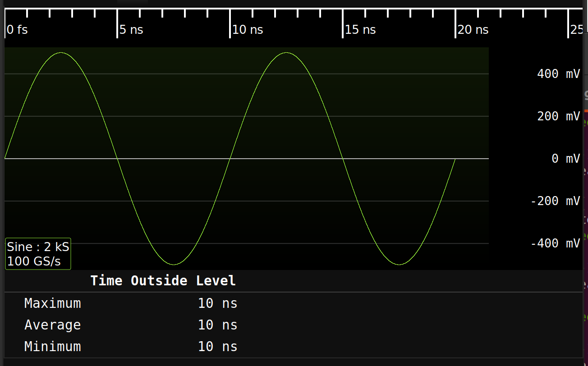Click the first negative trough of the sine waveform
The height and width of the screenshot is (366, 588).
174,264
